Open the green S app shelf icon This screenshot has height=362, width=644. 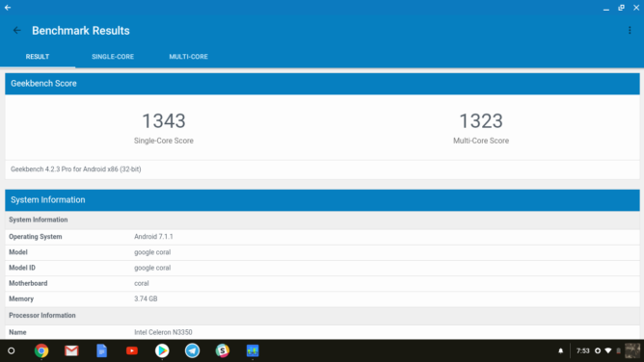point(222,350)
